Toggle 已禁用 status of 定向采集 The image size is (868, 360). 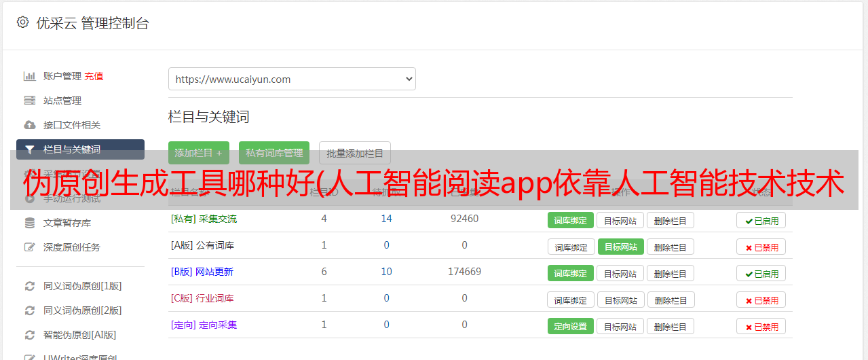click(761, 326)
